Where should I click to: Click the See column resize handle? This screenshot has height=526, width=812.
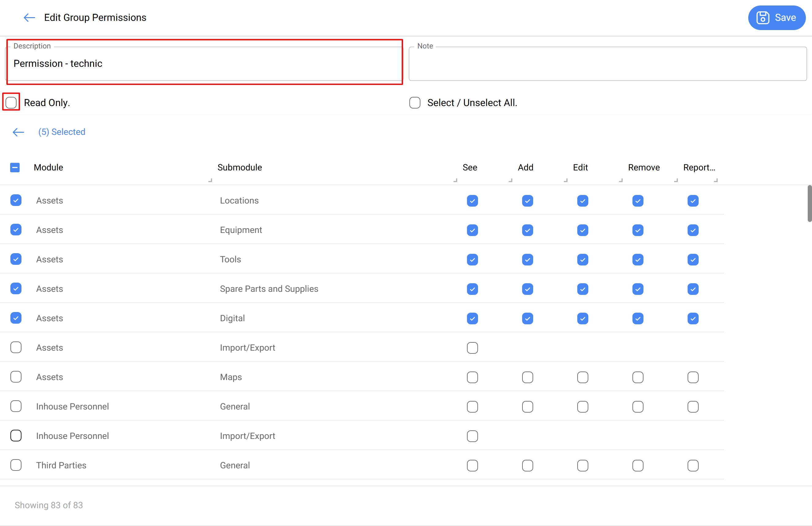[x=510, y=180]
